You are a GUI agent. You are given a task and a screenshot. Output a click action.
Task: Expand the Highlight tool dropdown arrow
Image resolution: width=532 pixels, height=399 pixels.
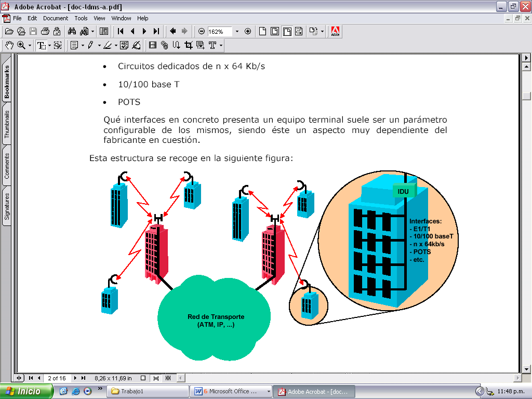point(116,46)
